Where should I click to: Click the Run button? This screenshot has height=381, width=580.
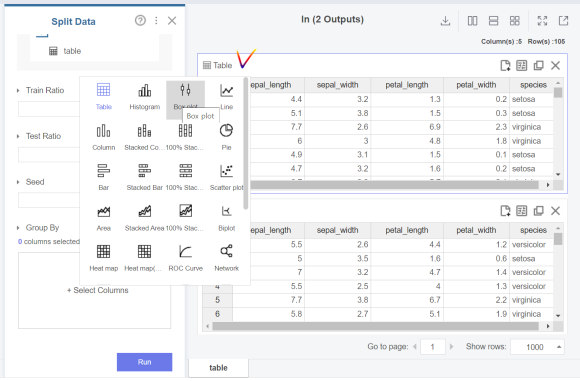(x=145, y=362)
